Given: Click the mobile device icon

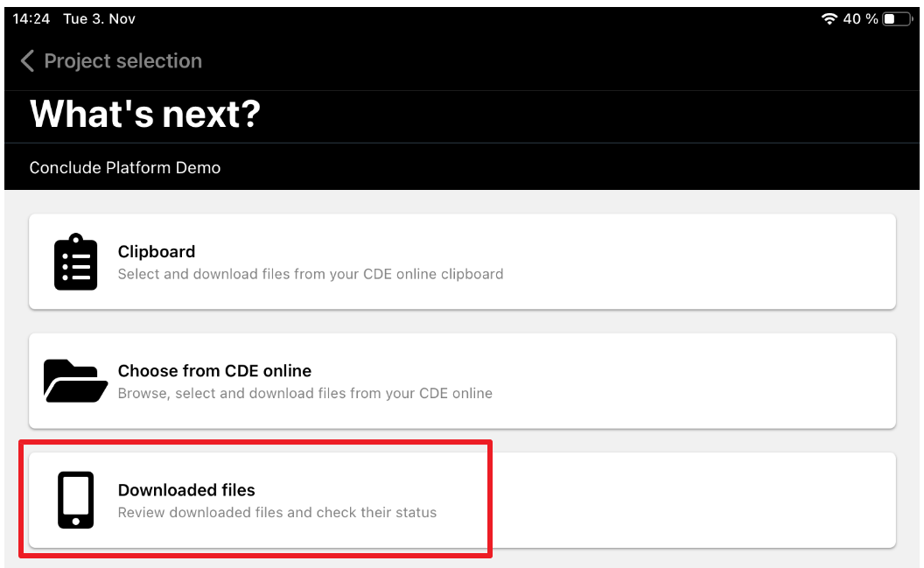Looking at the screenshot, I should [x=75, y=500].
